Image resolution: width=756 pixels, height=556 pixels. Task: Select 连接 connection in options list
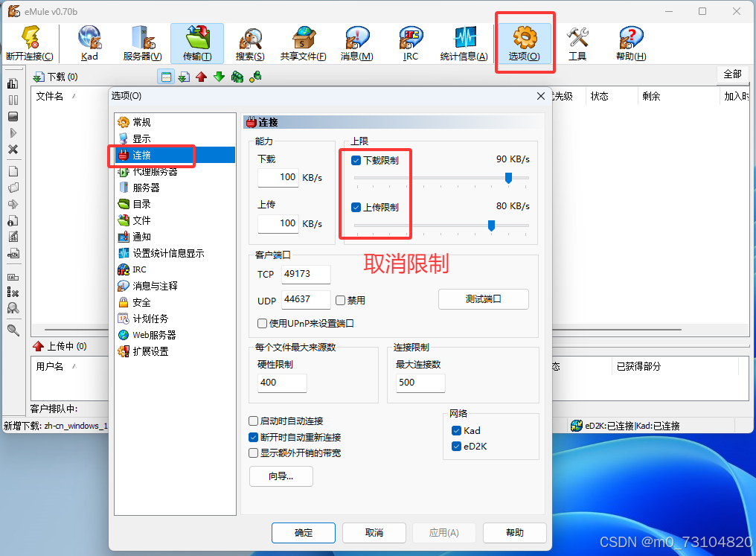click(175, 156)
